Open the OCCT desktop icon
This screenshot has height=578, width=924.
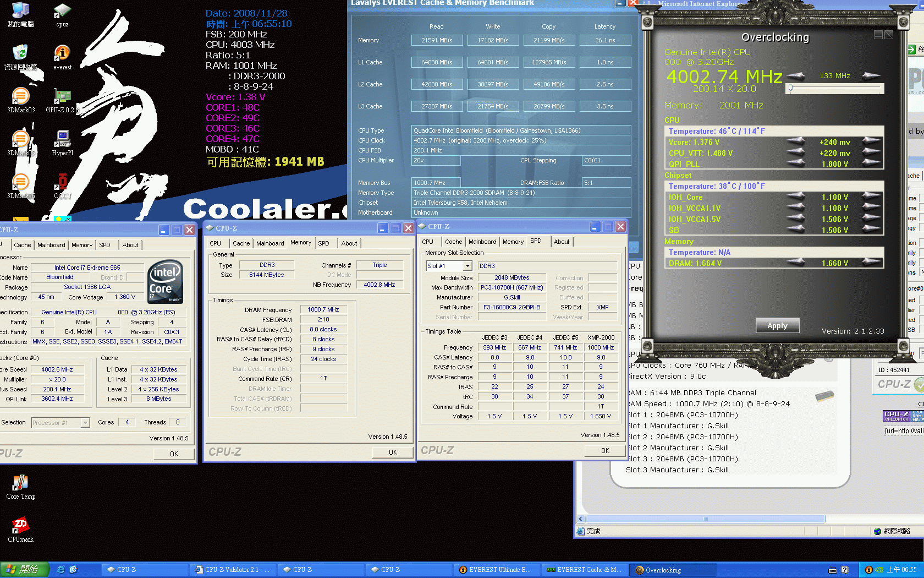click(x=62, y=186)
